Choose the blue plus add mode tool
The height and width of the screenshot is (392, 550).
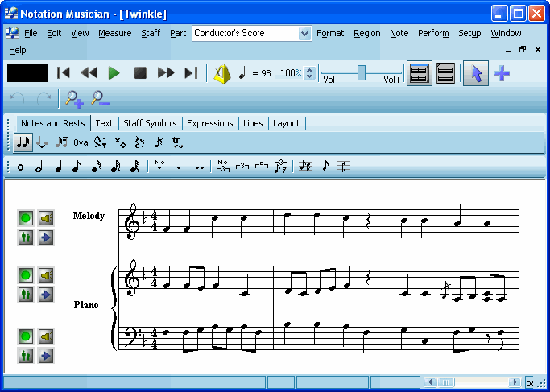(502, 73)
